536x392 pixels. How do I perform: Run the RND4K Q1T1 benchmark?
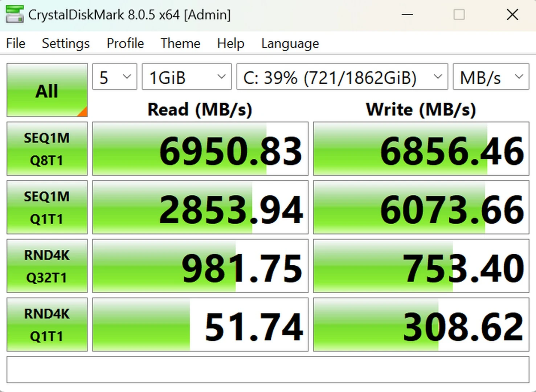click(47, 324)
